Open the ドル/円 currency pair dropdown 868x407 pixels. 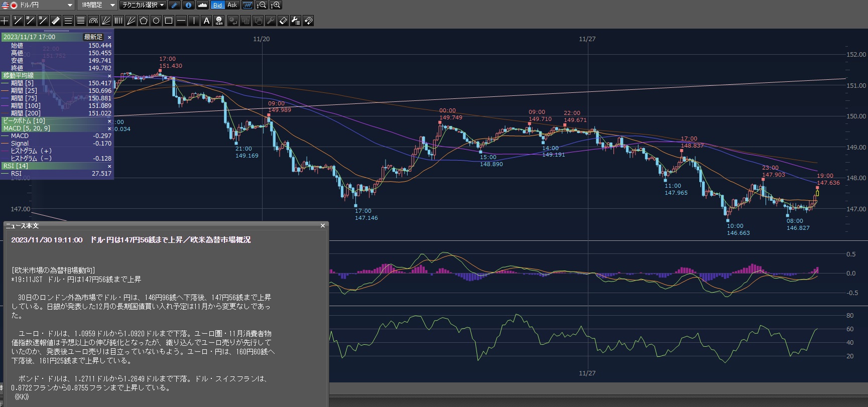click(x=70, y=5)
